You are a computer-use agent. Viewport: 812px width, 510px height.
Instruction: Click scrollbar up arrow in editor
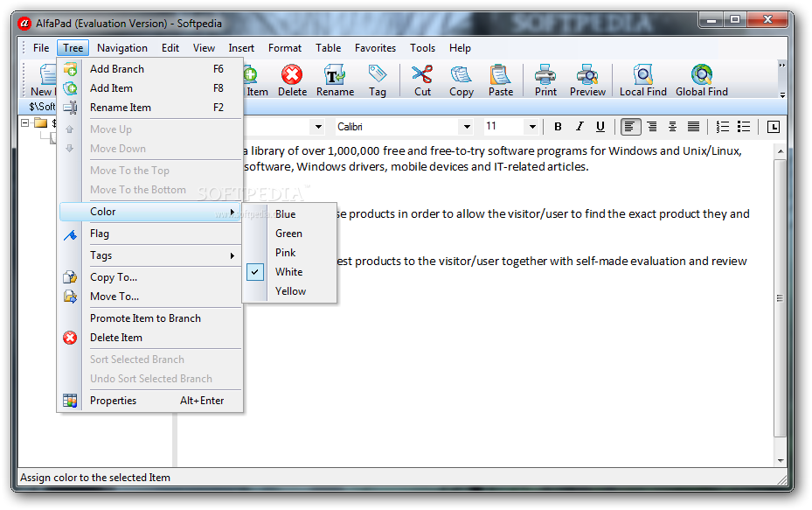tap(780, 151)
